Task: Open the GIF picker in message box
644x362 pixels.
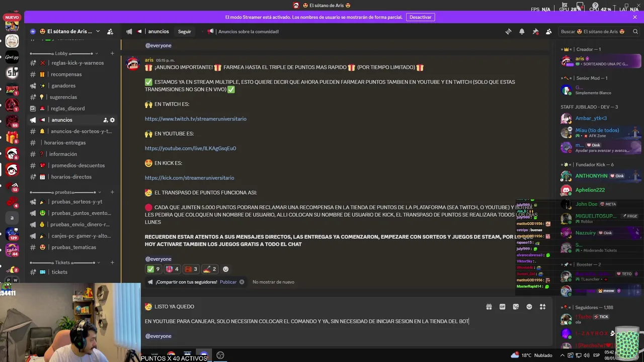Action: point(502,307)
